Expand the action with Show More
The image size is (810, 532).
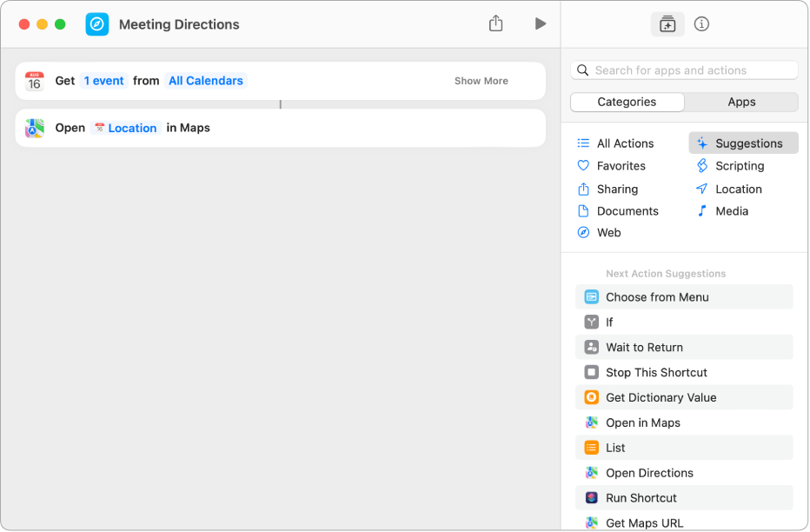[x=481, y=81]
